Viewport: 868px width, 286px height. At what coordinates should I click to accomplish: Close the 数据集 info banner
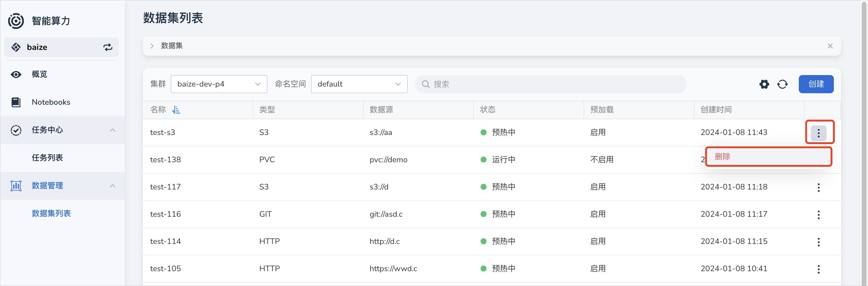[830, 46]
